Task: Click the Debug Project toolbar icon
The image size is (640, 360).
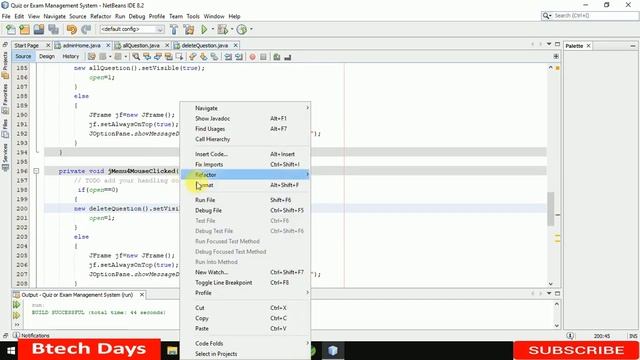Action: tap(222, 29)
